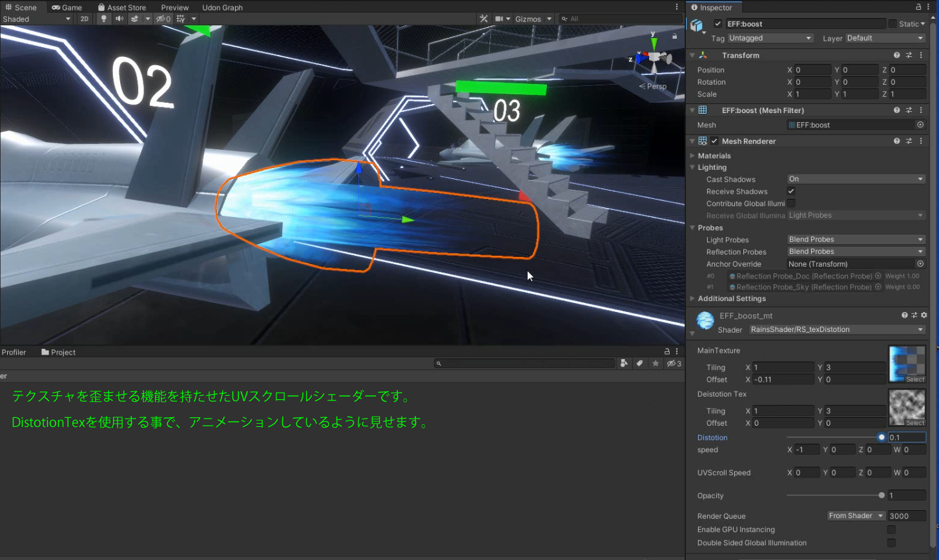Open the Tag dropdown set to Untagged

coord(770,37)
